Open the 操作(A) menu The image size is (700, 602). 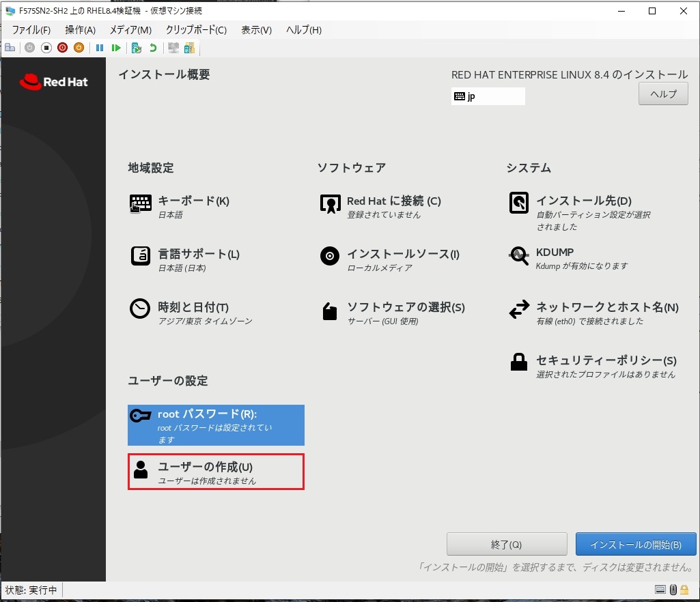point(81,30)
